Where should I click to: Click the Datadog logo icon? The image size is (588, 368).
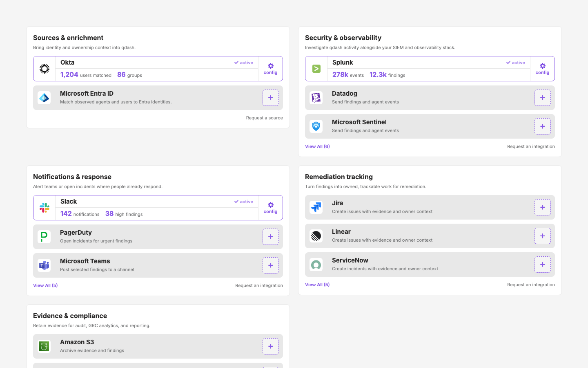(316, 98)
